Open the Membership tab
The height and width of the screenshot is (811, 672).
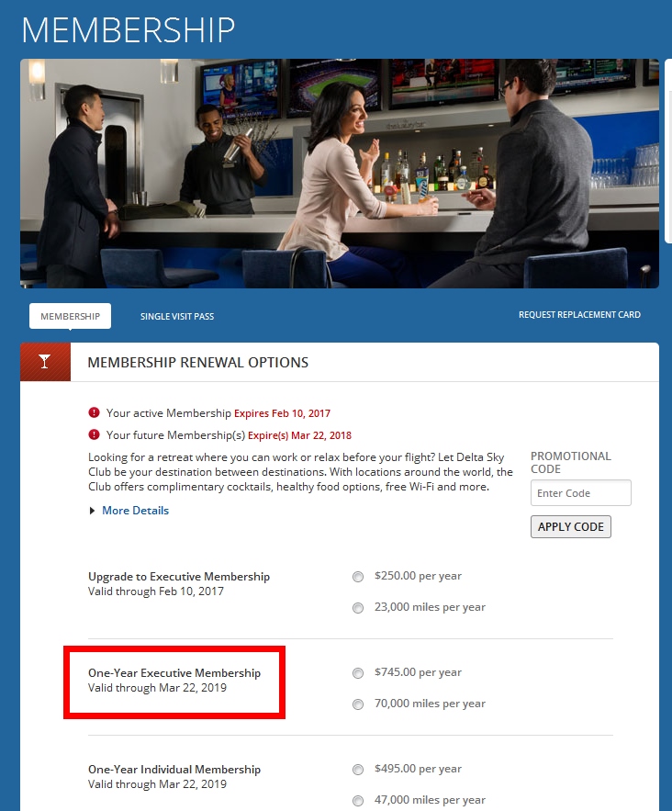[70, 316]
